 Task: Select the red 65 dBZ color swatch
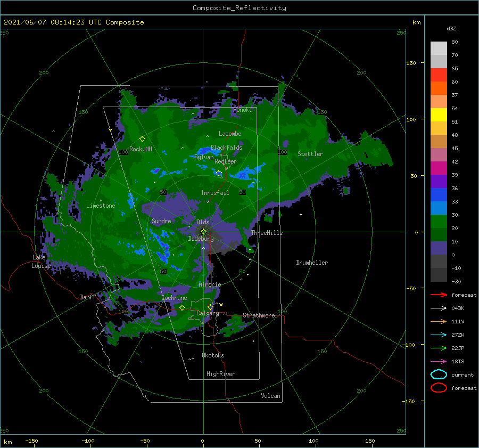coord(439,75)
